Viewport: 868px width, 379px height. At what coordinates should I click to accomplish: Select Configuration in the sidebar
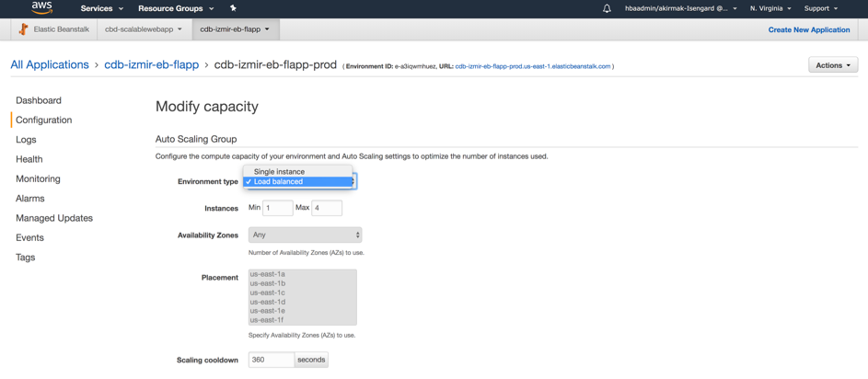[x=44, y=121]
